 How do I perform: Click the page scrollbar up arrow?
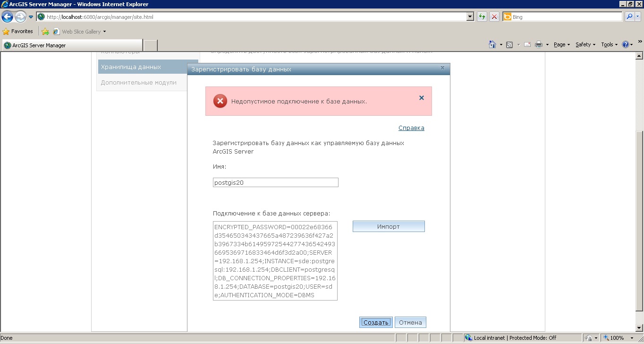coord(640,56)
